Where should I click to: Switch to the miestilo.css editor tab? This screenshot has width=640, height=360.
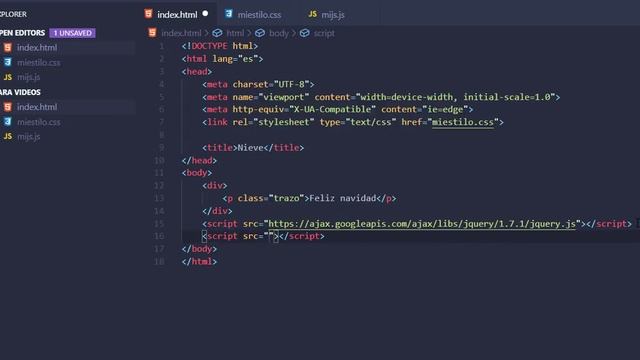(259, 15)
